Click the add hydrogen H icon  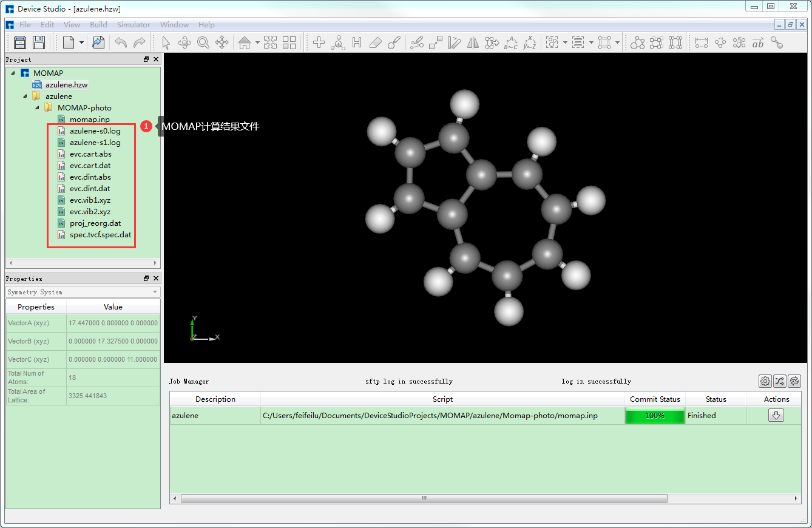point(357,42)
